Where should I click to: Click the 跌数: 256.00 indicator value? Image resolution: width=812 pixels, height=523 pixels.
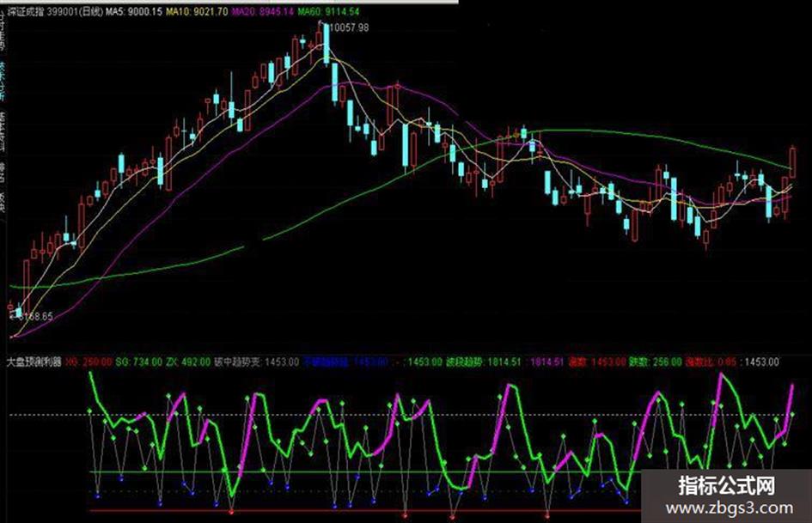tap(655, 362)
